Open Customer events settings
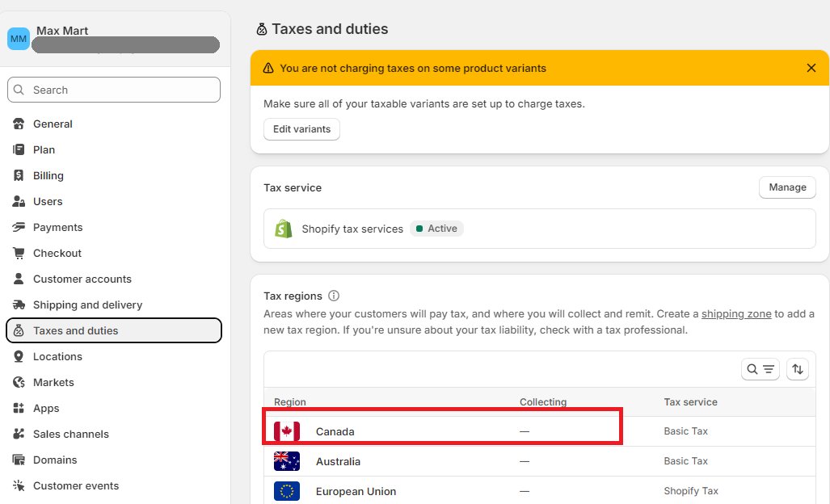This screenshot has width=830, height=504. coord(76,486)
